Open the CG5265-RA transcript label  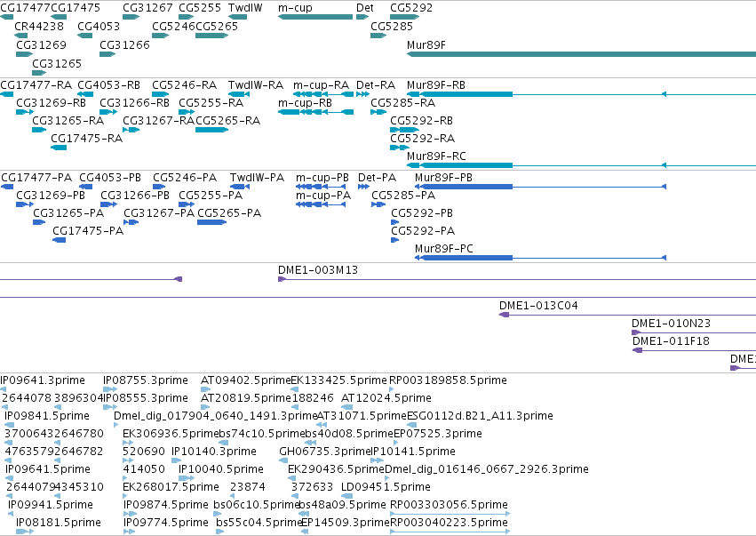click(228, 120)
